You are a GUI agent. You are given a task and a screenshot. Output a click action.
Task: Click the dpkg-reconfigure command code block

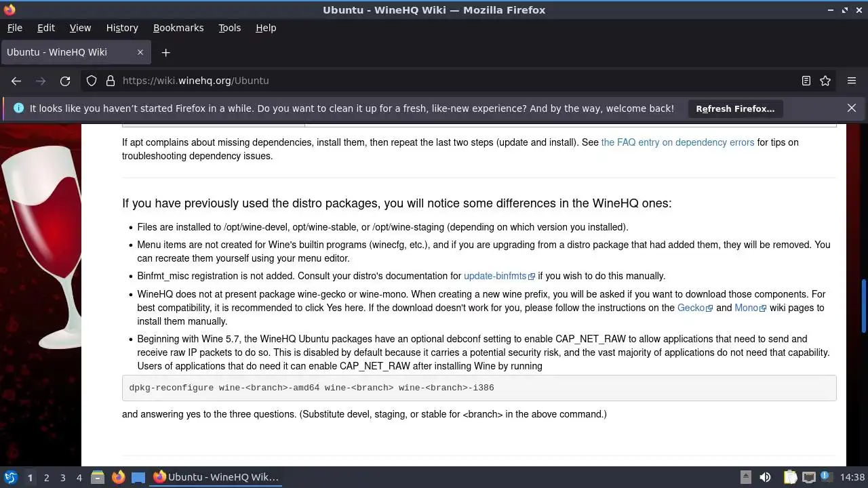(479, 388)
